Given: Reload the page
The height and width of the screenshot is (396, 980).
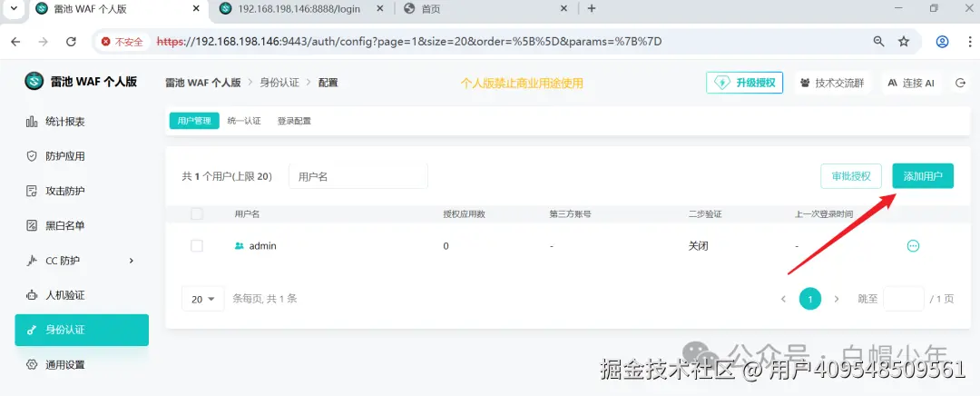Looking at the screenshot, I should point(72,42).
